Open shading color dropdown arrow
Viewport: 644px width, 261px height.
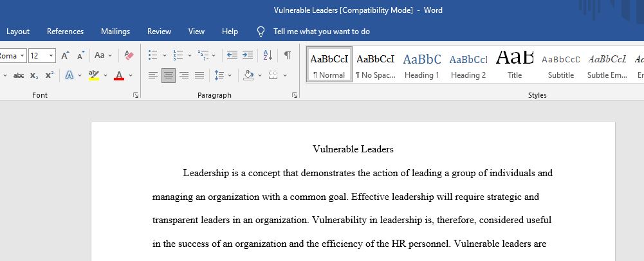pyautogui.click(x=260, y=75)
